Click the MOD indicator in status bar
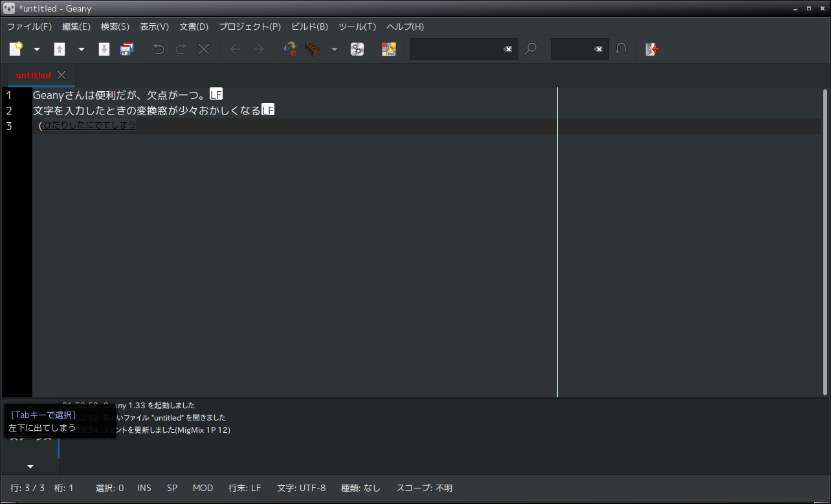 coord(203,488)
